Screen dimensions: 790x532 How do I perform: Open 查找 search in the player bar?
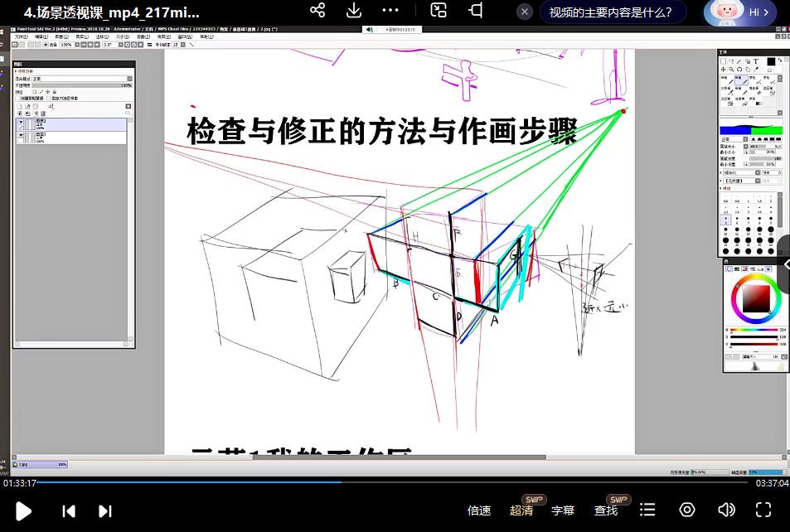[x=606, y=511]
